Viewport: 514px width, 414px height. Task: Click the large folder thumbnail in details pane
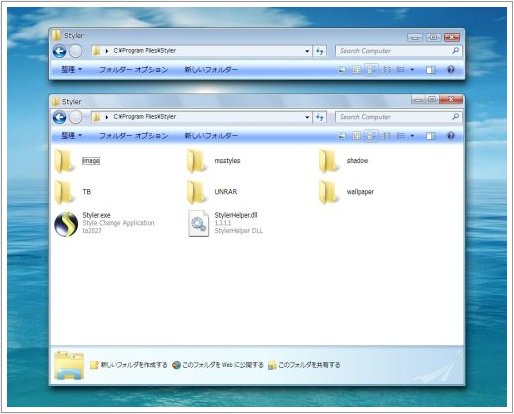pos(69,366)
